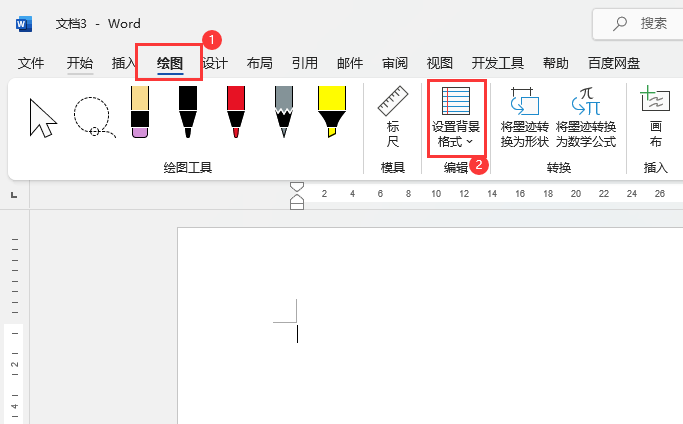683x424 pixels.
Task: Switch to the 邮件 tab
Action: [350, 63]
